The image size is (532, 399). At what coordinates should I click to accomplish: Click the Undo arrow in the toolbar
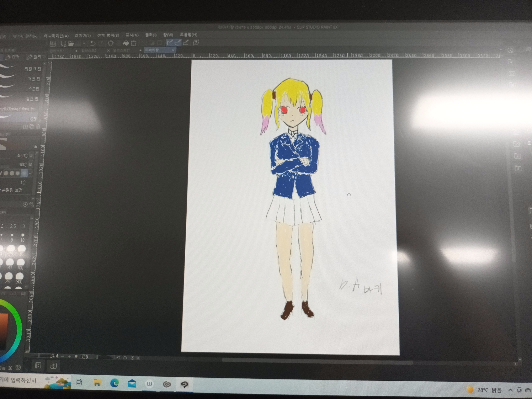point(93,43)
